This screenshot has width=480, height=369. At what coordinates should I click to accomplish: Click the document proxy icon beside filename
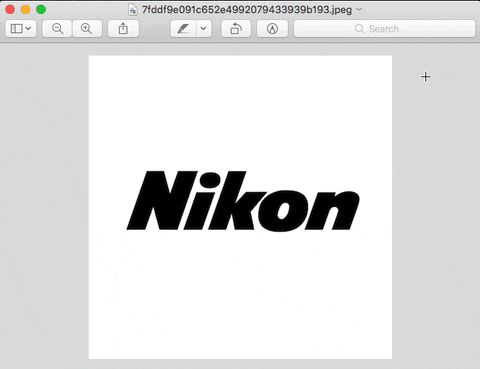pos(133,10)
